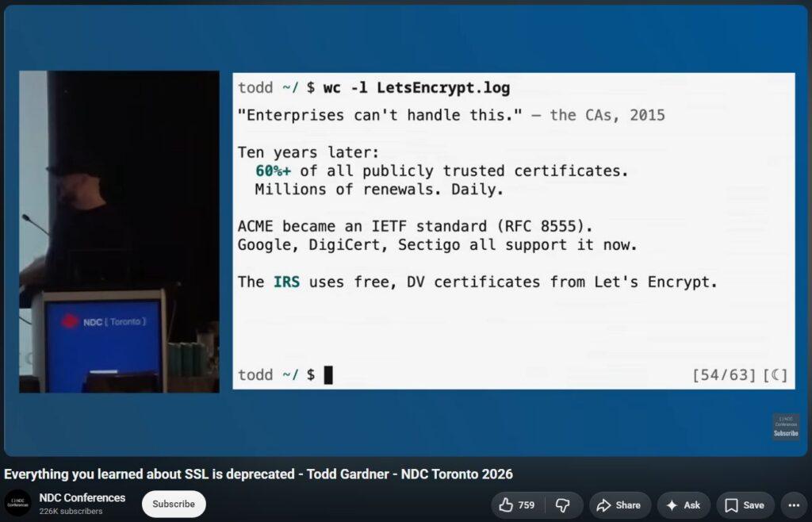Click the speaker camera inset in video
Viewport: 812px width, 522px height.
[119, 232]
